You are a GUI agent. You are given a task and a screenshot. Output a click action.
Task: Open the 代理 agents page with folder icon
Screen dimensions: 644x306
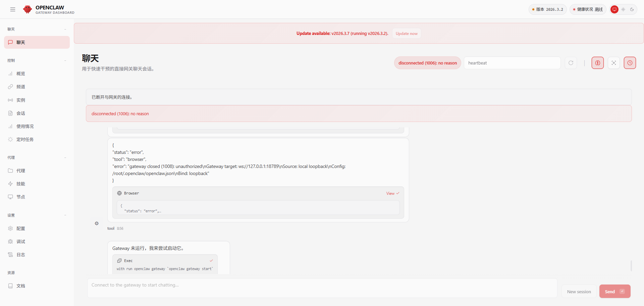coord(37,171)
